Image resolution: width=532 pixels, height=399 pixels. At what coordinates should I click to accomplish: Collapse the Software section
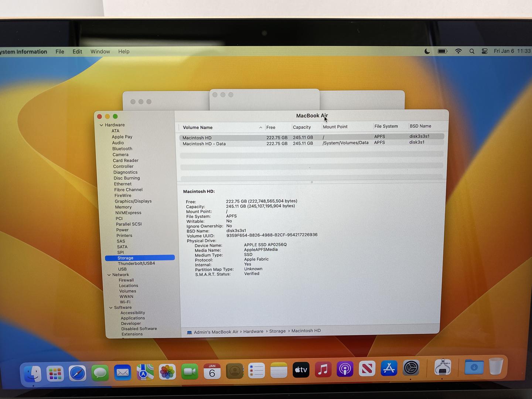[x=111, y=307]
